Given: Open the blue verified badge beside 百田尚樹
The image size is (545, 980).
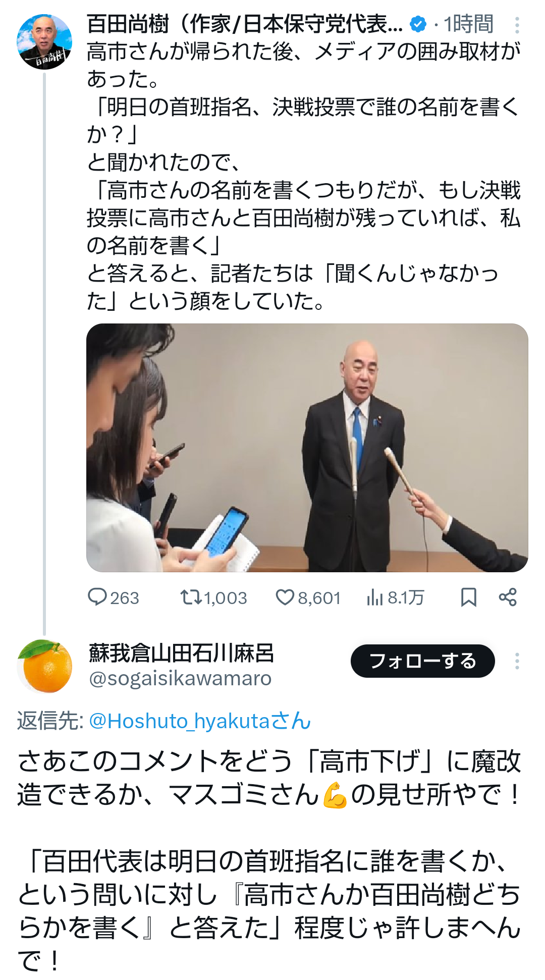Looking at the screenshot, I should coord(418,24).
